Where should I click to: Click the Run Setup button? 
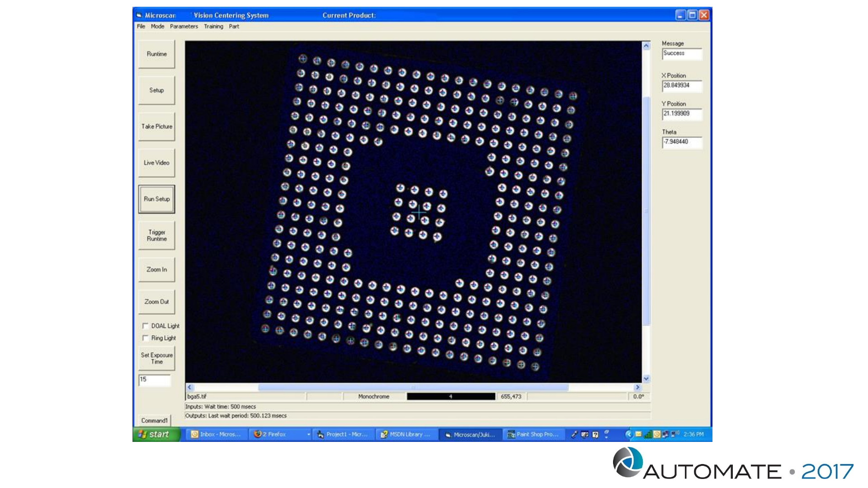point(156,199)
